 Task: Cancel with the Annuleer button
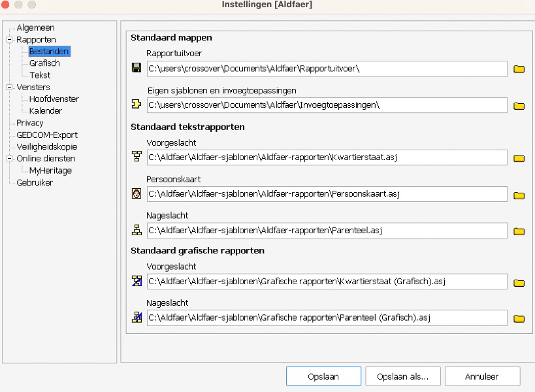[482, 376]
